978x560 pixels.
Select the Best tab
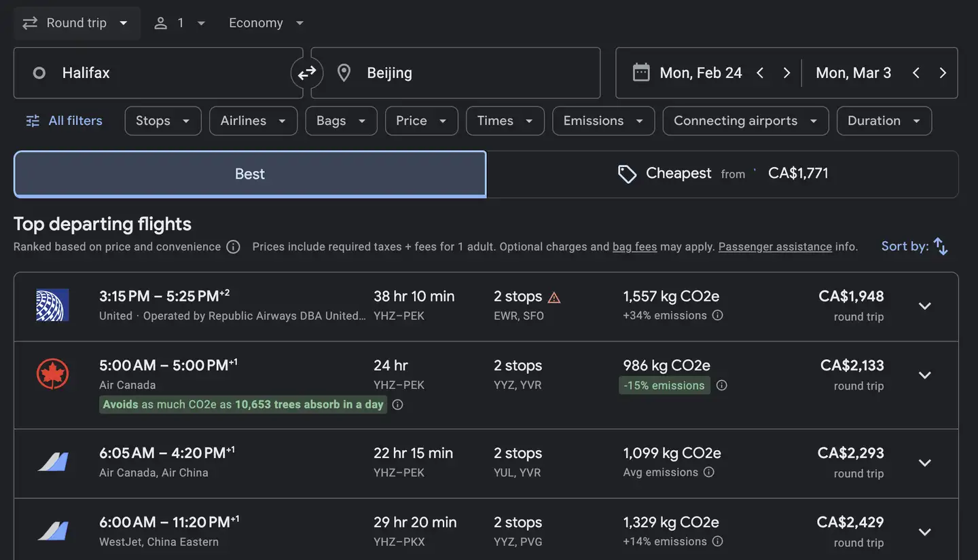point(250,174)
